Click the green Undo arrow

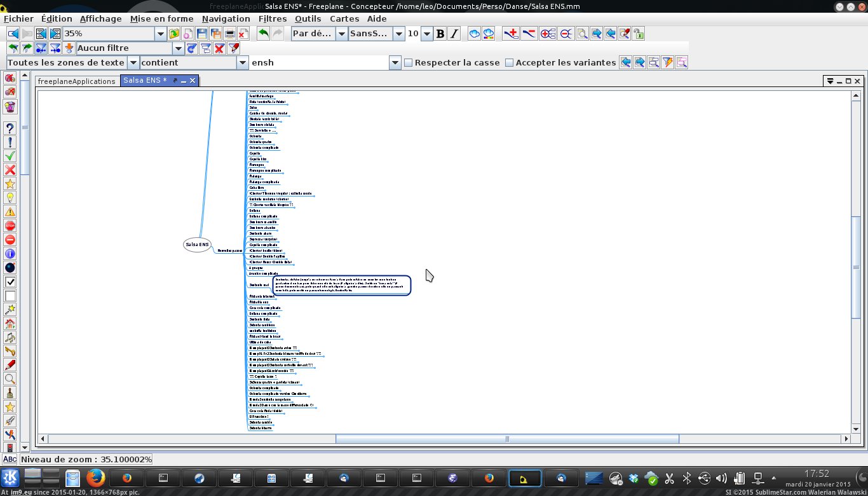[263, 34]
